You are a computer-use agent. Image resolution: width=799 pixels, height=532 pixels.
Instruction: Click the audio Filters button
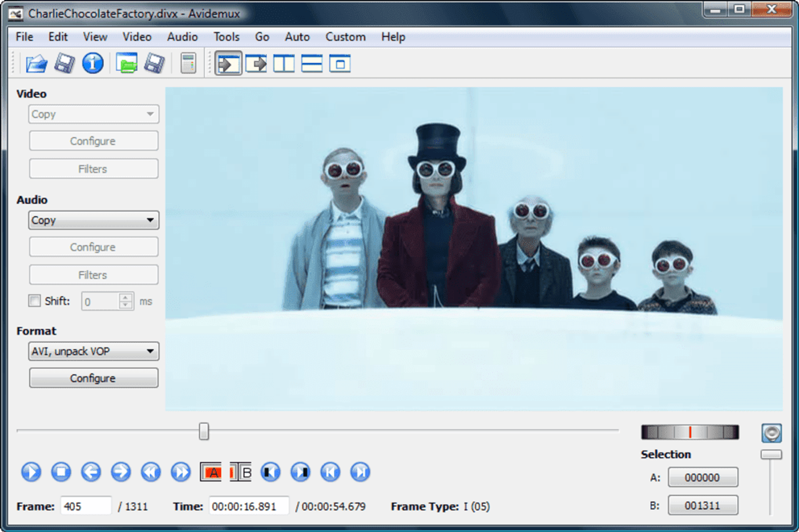coord(93,274)
